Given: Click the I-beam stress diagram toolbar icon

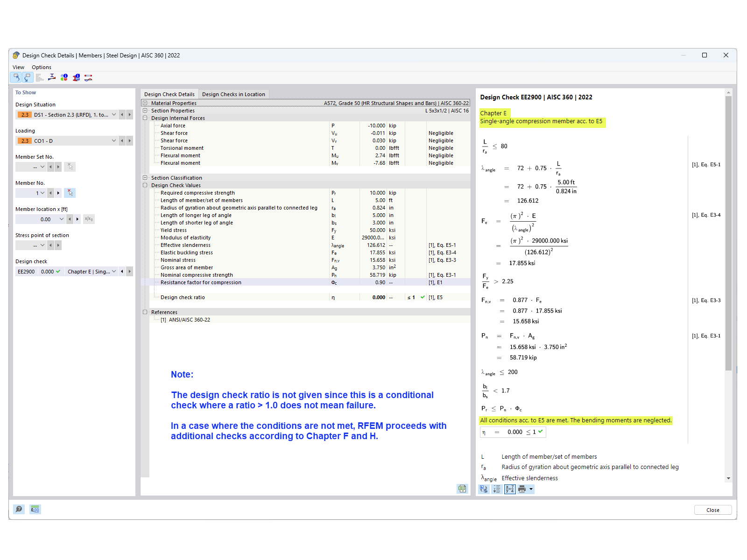Looking at the screenshot, I should pyautogui.click(x=52, y=77).
